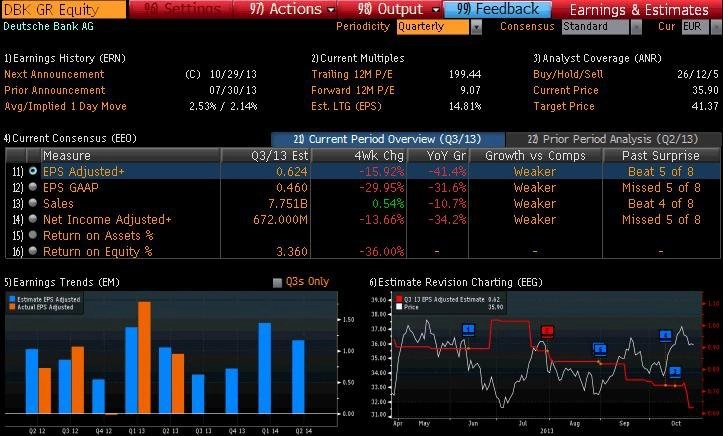
Task: Click the Net Income estimate 672.000M
Action: point(280,219)
